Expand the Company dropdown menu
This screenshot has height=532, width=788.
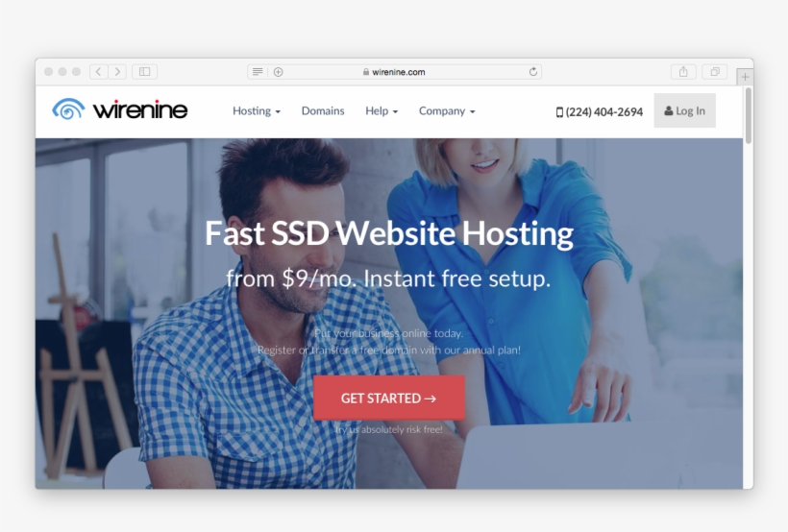tap(447, 111)
